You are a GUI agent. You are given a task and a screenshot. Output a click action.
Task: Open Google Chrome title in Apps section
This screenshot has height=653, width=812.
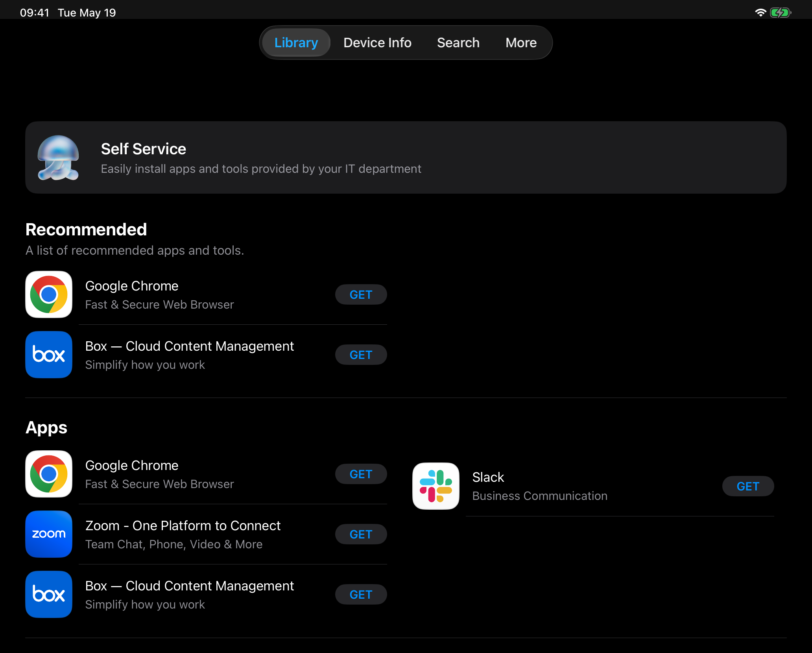(132, 465)
